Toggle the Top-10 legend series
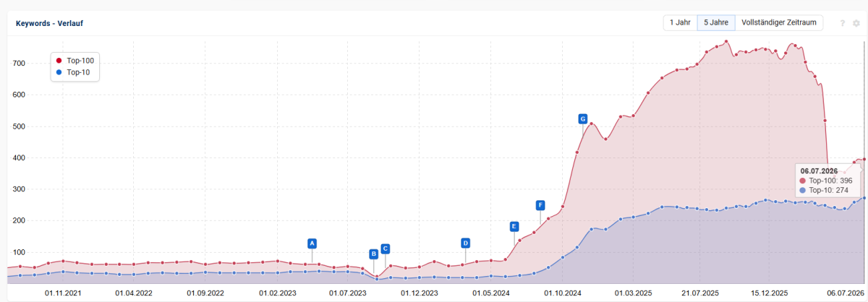The width and height of the screenshot is (868, 302). click(72, 72)
